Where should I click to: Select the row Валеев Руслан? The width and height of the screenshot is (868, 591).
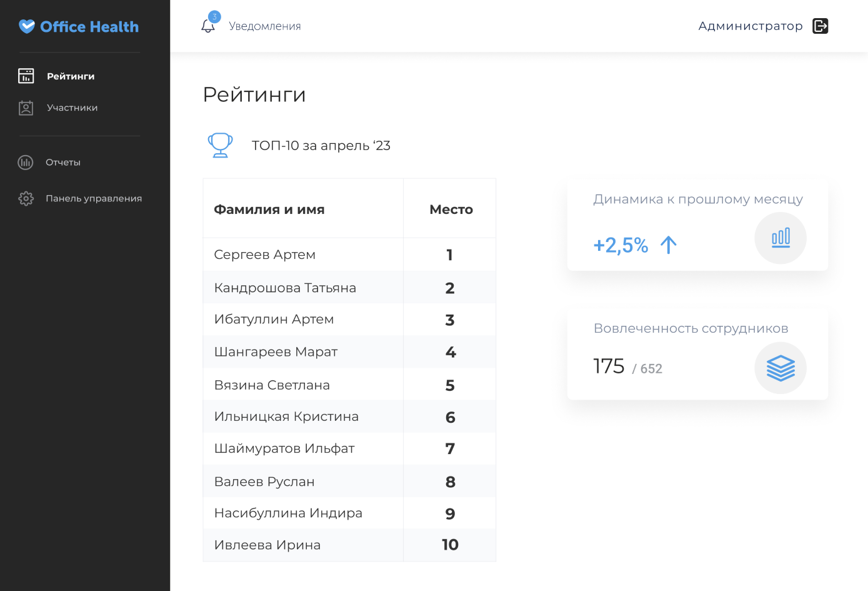(349, 481)
